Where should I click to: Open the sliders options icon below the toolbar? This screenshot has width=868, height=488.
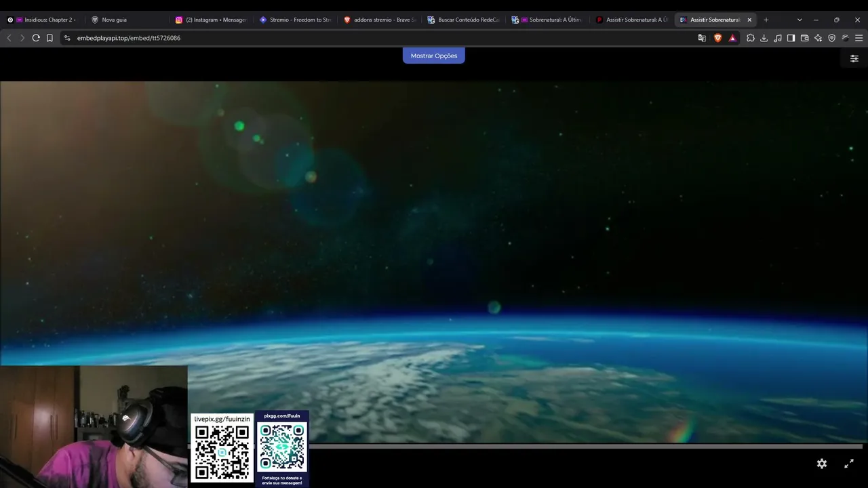tap(854, 58)
